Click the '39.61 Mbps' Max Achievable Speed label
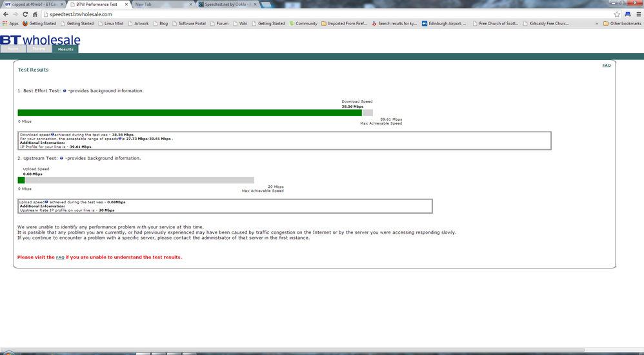This screenshot has height=355, width=644. pos(391,119)
